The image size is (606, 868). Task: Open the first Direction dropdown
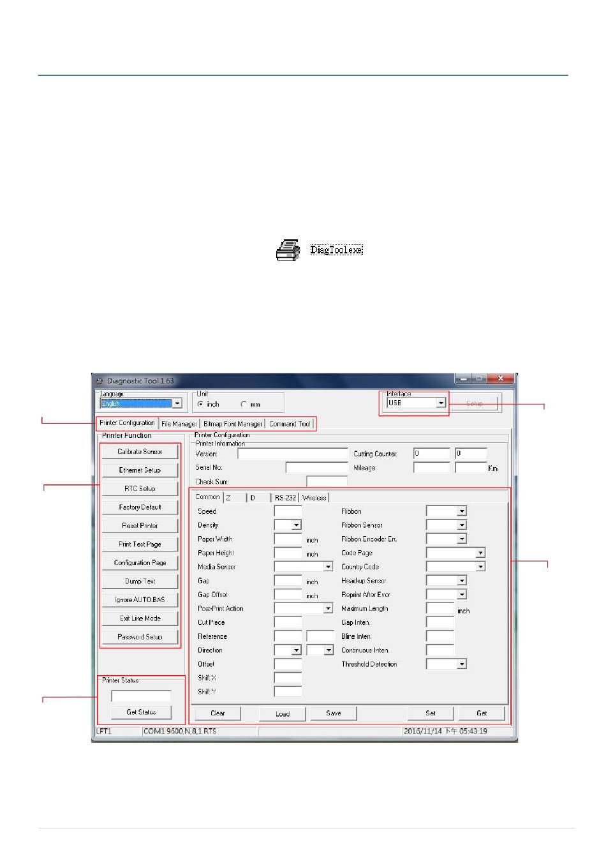[x=297, y=650]
